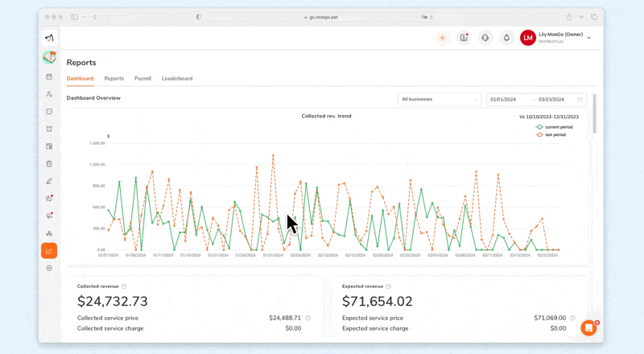Open the contact card icon with red dot
Screen dimensions: 644x354
(464, 38)
